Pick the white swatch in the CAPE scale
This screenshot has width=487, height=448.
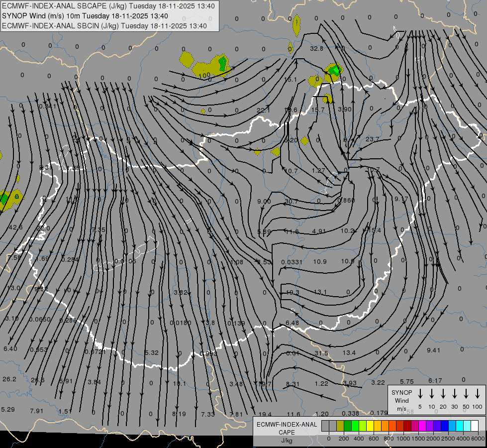[475, 426]
